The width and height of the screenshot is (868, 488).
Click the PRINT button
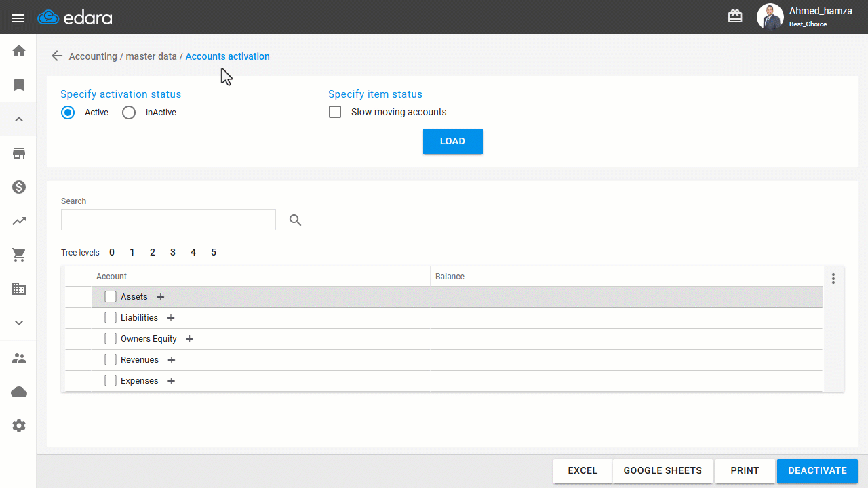pyautogui.click(x=745, y=470)
